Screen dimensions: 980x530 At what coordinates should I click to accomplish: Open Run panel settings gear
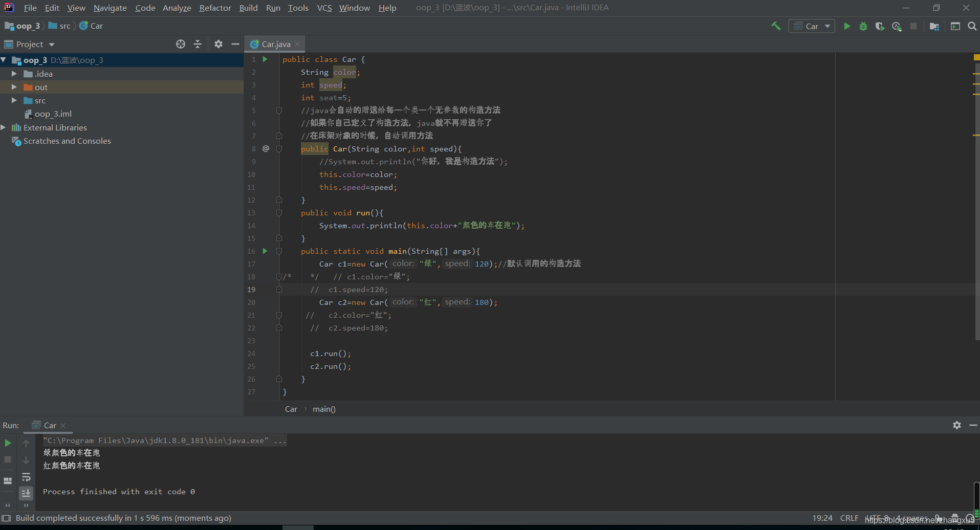tap(957, 425)
